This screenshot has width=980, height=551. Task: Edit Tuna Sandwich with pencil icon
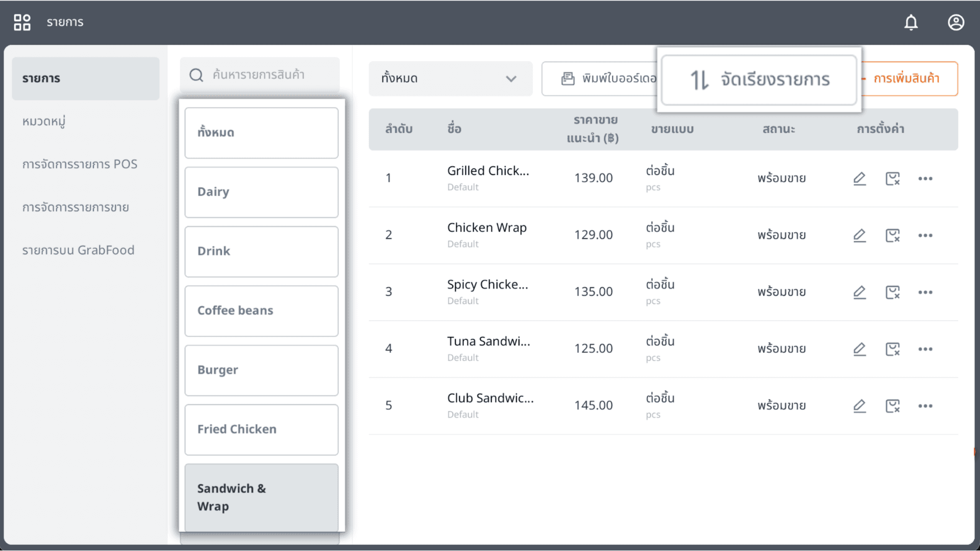coord(860,349)
